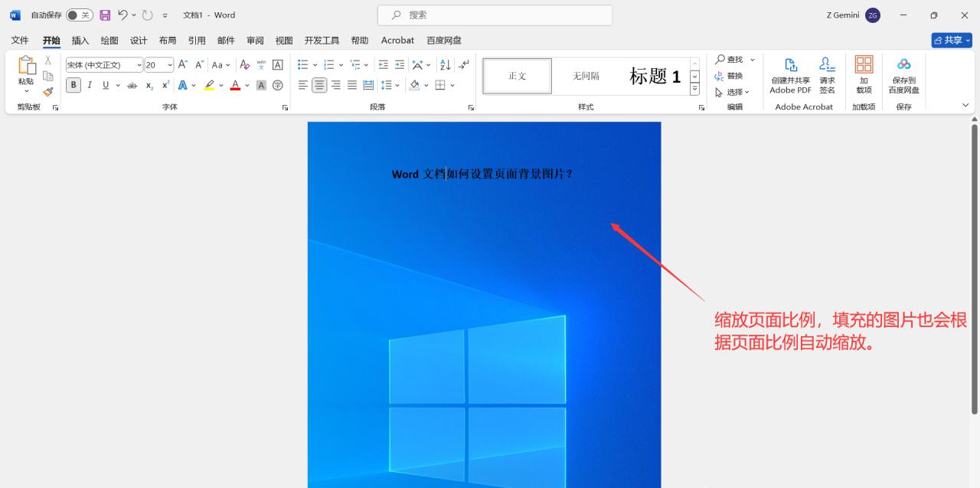Click the Distributed alignment icon

click(368, 85)
